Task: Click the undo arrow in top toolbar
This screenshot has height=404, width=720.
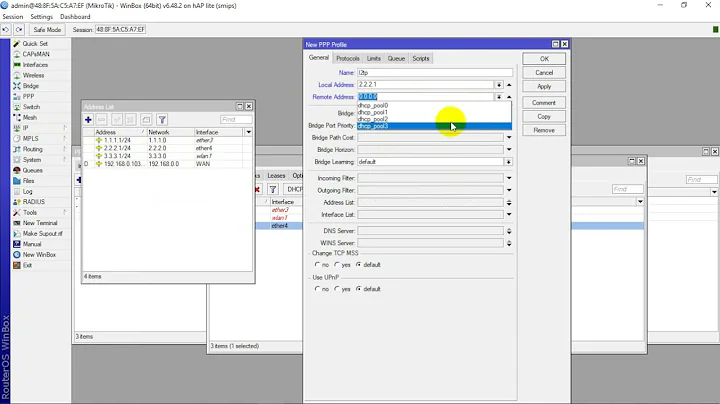Action: pyautogui.click(x=6, y=29)
